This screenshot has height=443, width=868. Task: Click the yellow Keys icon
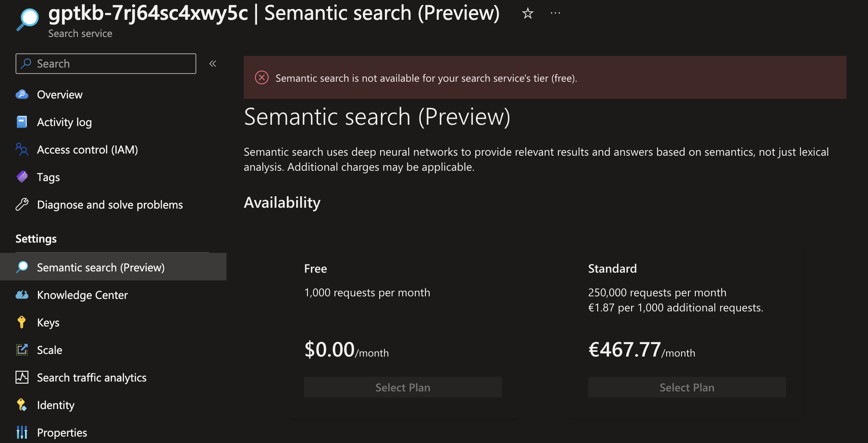click(22, 322)
